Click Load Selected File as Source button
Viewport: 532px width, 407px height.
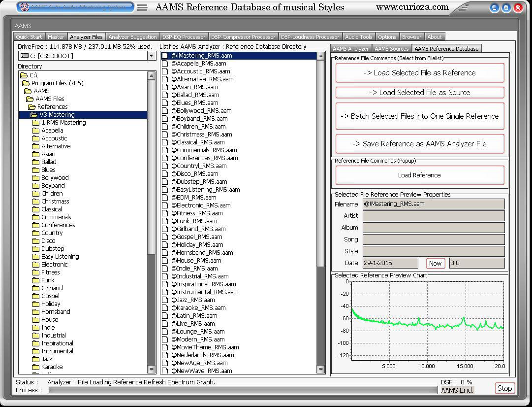[420, 93]
